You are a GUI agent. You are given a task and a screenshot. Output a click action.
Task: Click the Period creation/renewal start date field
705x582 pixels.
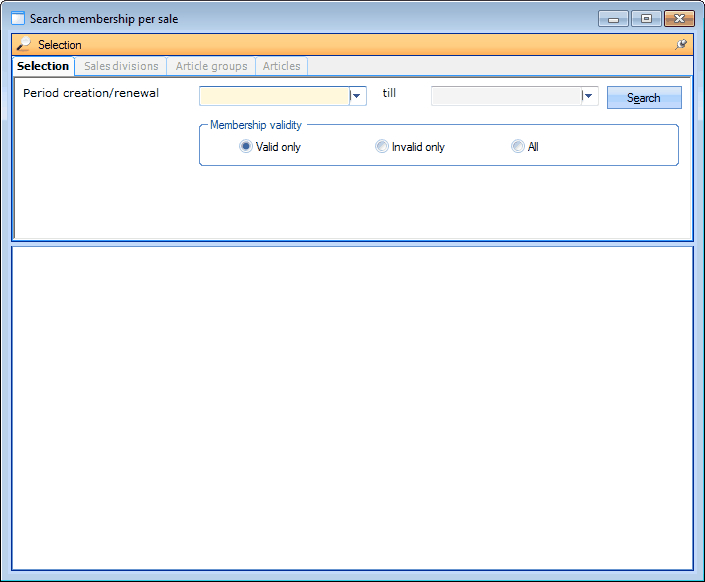click(x=274, y=96)
